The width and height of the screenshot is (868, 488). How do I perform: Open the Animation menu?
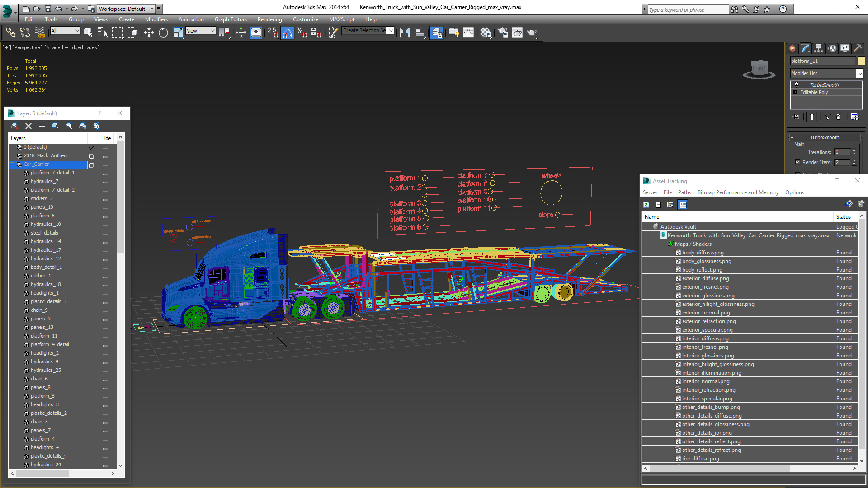click(191, 19)
